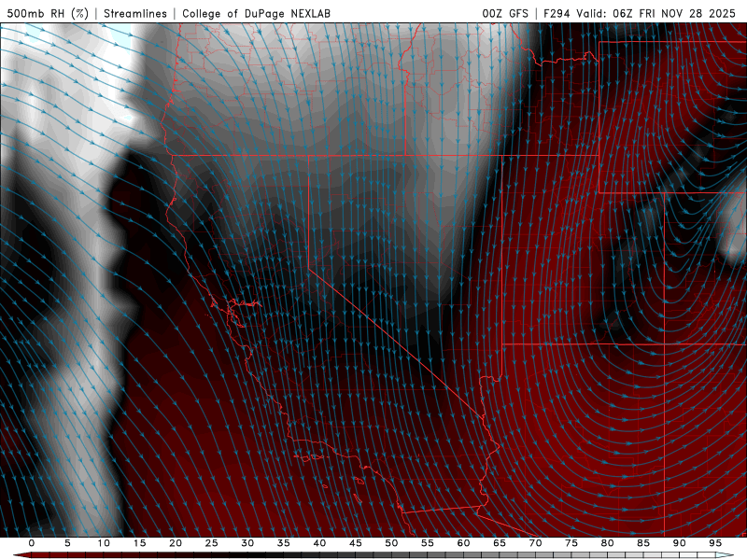Click the colorbar label "60"
This screenshot has height=560, width=747.
pos(463,543)
